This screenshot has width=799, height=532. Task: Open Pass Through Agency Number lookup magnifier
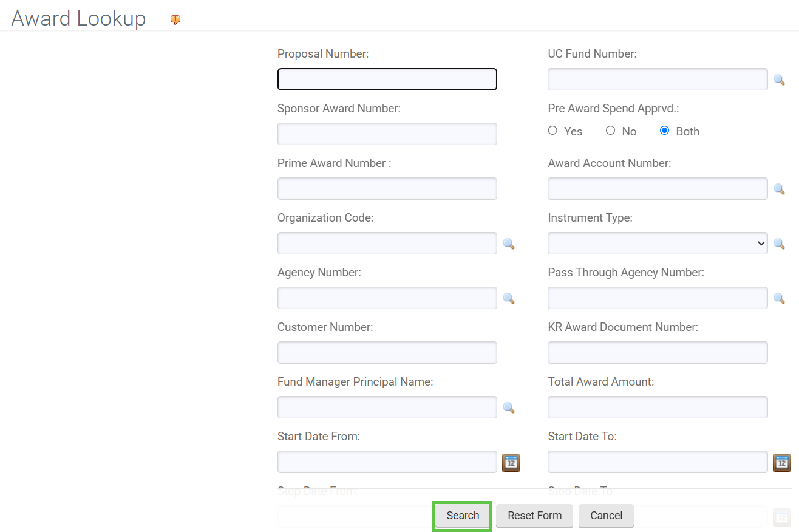click(x=779, y=298)
